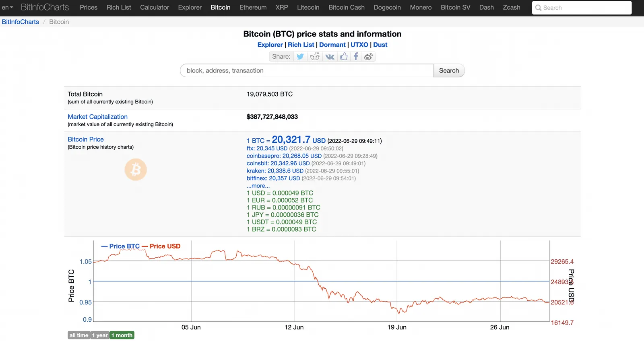The height and width of the screenshot is (341, 644).
Task: Select XRP in top navigation
Action: click(282, 7)
